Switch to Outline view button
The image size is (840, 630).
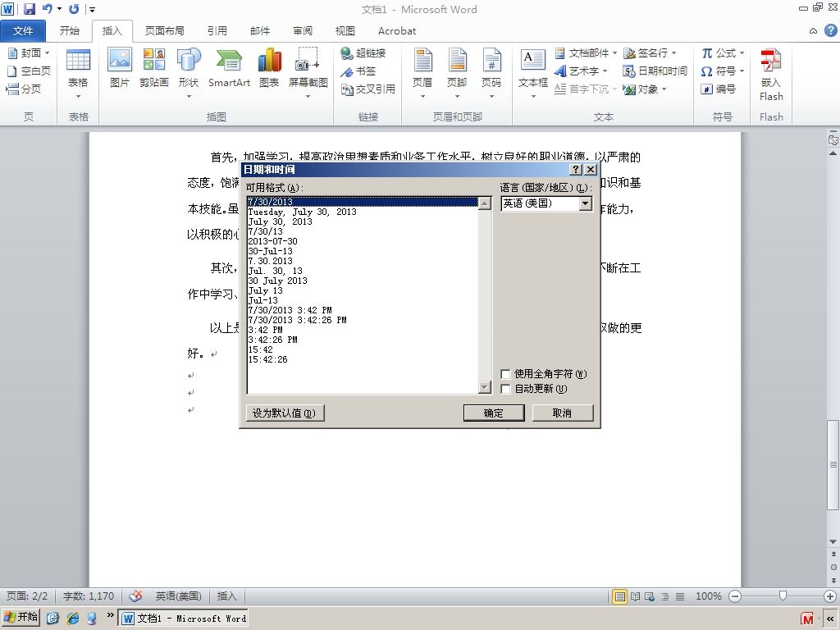click(664, 596)
